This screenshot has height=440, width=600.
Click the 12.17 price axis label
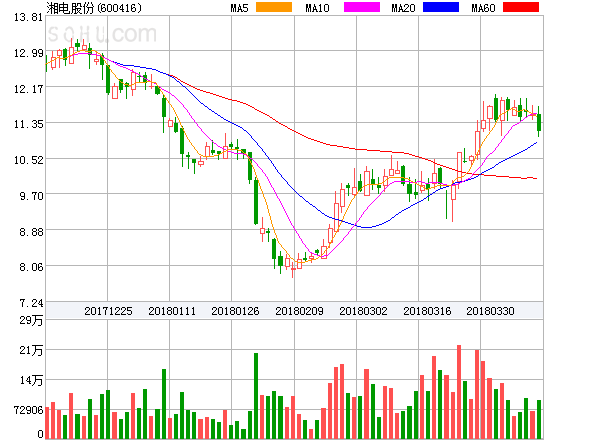(28, 89)
